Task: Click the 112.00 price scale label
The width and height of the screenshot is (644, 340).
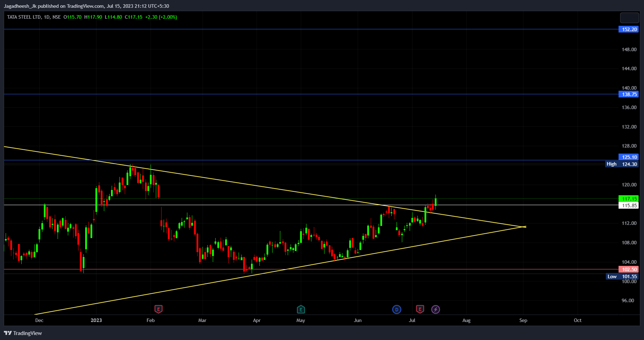Action: (x=629, y=223)
